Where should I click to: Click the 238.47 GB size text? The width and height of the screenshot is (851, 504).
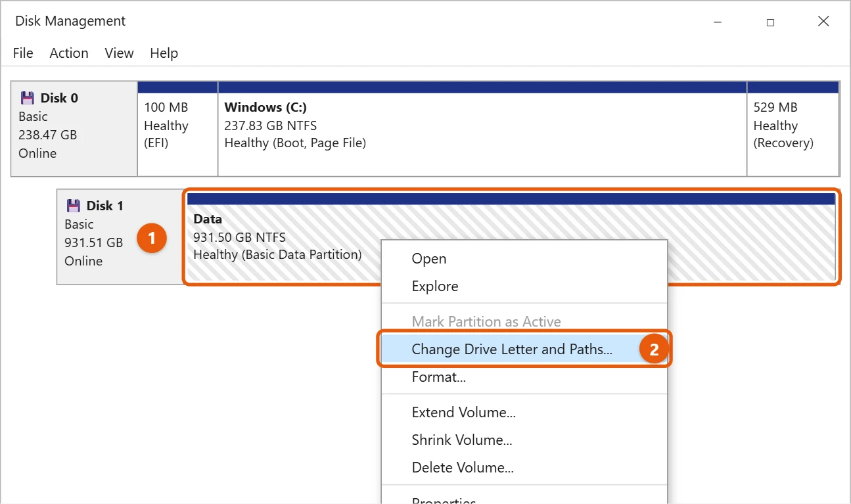click(48, 135)
